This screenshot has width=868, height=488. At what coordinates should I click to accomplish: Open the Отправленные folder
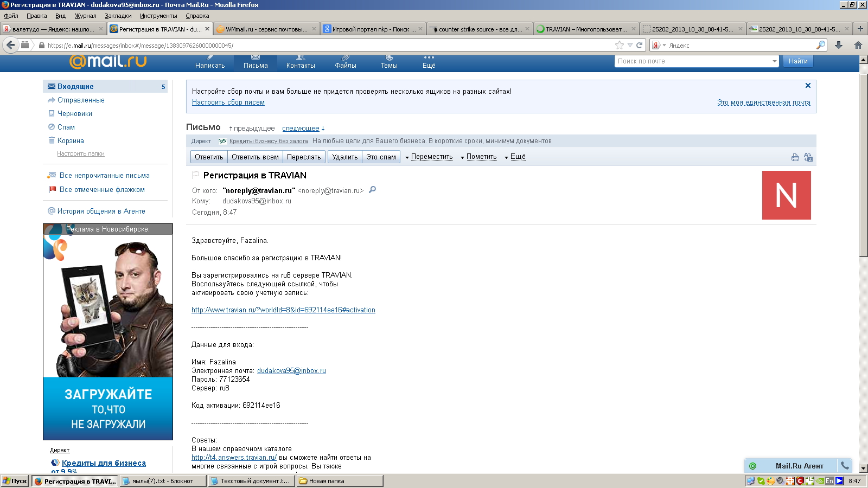(81, 100)
